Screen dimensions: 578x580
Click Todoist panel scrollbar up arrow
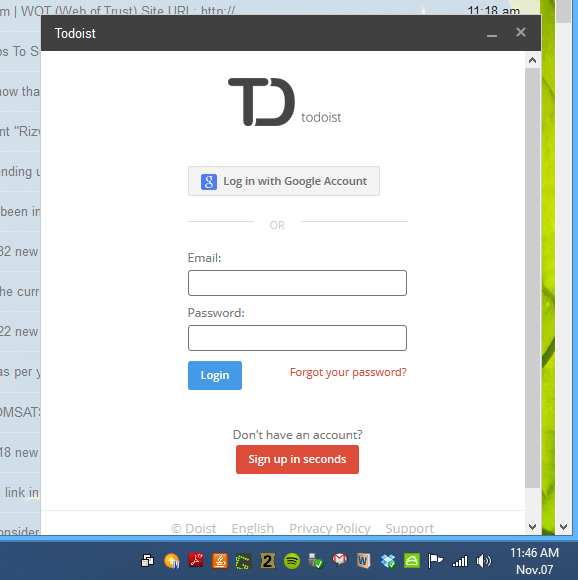pos(533,60)
